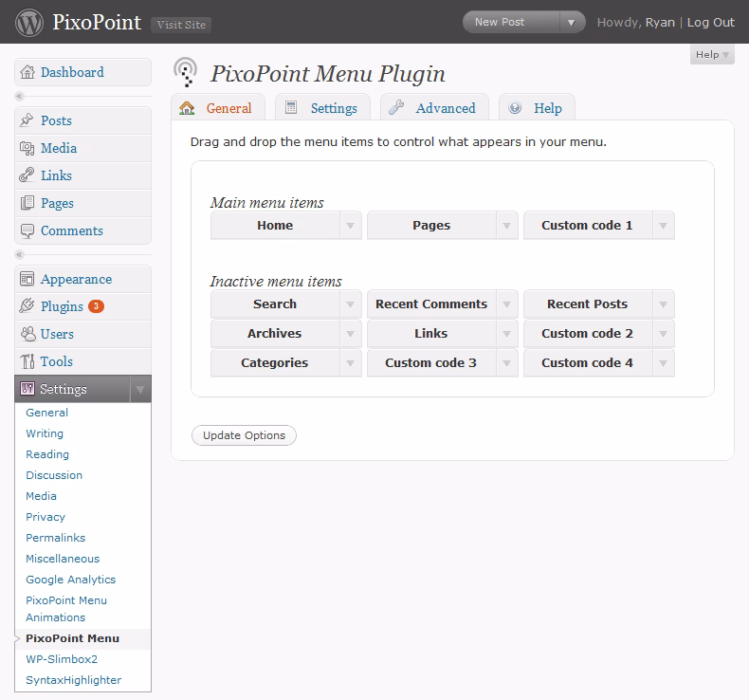The height and width of the screenshot is (700, 749).
Task: Expand the Custom code 2 arrow
Action: point(663,334)
